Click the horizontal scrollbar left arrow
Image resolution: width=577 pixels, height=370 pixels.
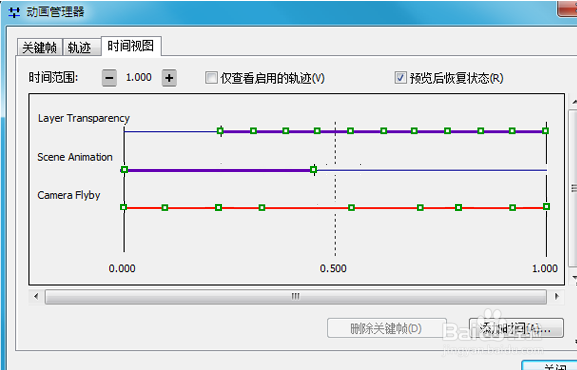[36, 296]
